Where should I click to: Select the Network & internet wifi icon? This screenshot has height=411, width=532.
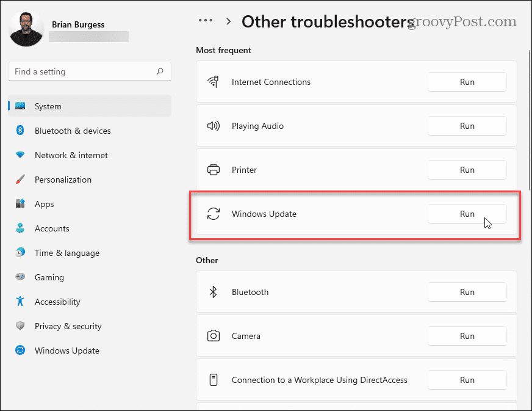tap(20, 155)
